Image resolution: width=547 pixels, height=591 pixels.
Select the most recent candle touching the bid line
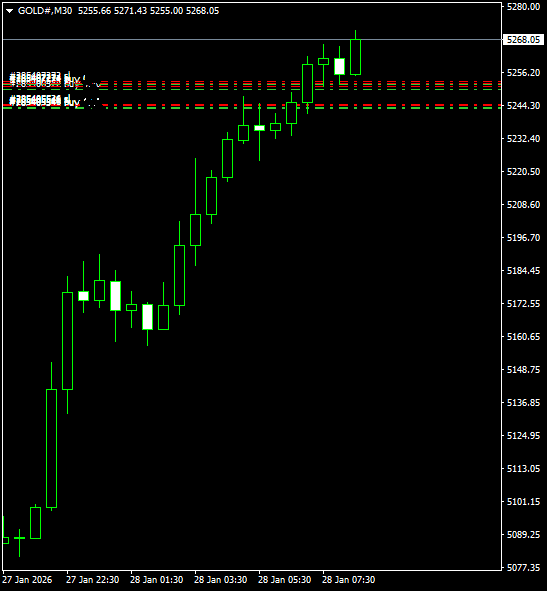[355, 57]
